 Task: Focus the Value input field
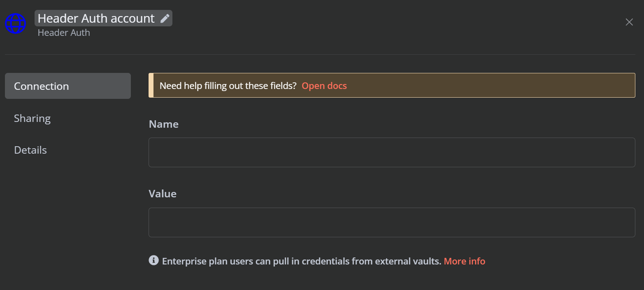(x=392, y=222)
